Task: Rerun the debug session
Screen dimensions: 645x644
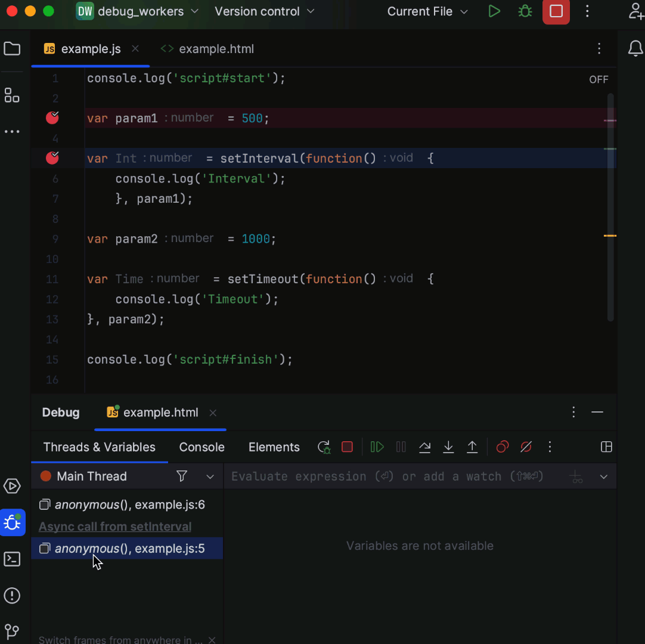Action: tap(324, 447)
